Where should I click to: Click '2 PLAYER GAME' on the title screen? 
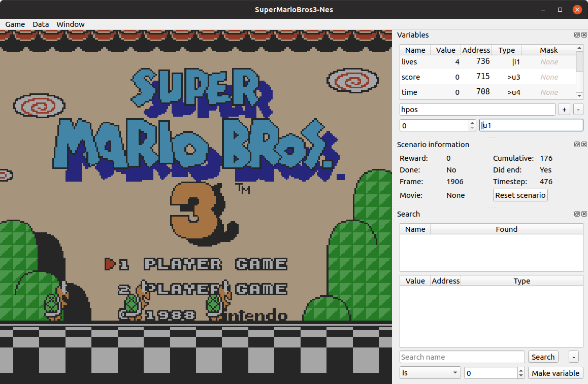pos(203,289)
